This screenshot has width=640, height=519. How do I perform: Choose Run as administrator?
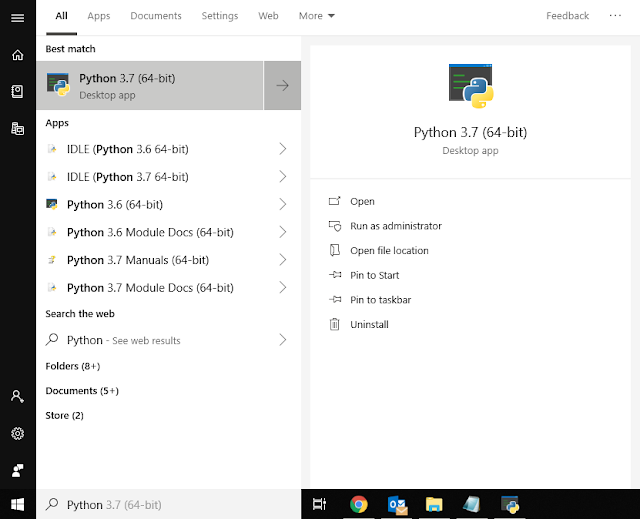(x=396, y=226)
